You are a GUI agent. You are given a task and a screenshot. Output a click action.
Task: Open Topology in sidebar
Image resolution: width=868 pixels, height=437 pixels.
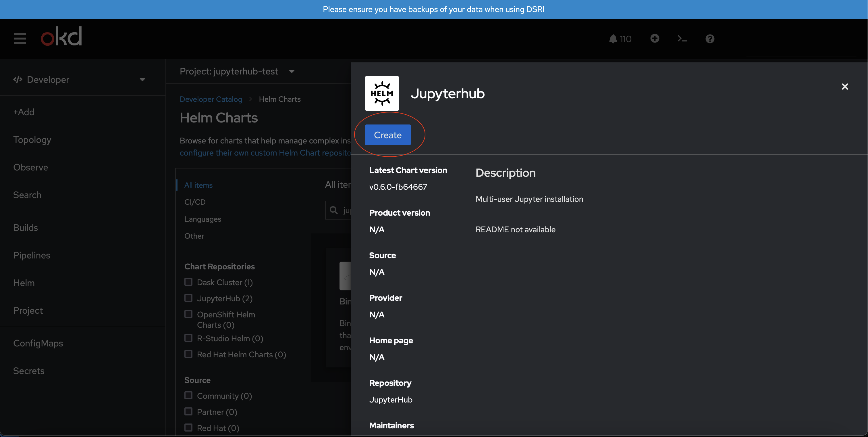(32, 140)
